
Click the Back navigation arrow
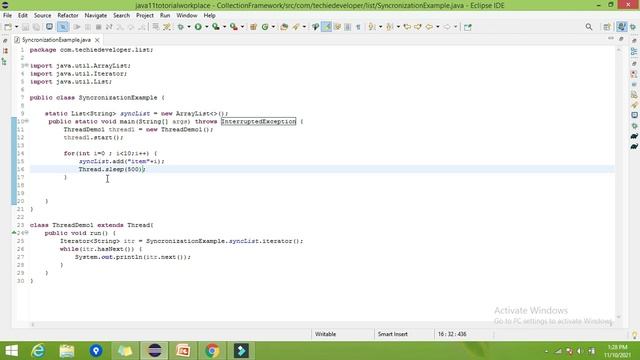429,27
